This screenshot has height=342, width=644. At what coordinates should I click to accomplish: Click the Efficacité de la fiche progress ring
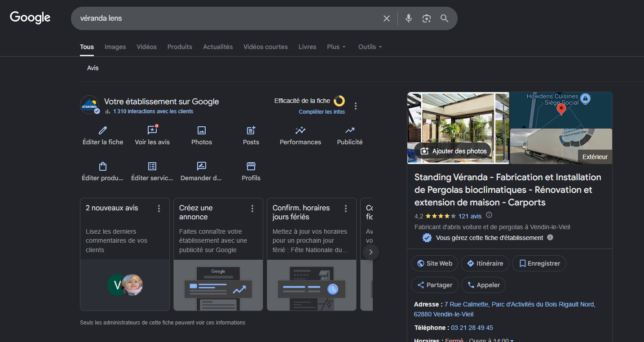click(x=340, y=101)
